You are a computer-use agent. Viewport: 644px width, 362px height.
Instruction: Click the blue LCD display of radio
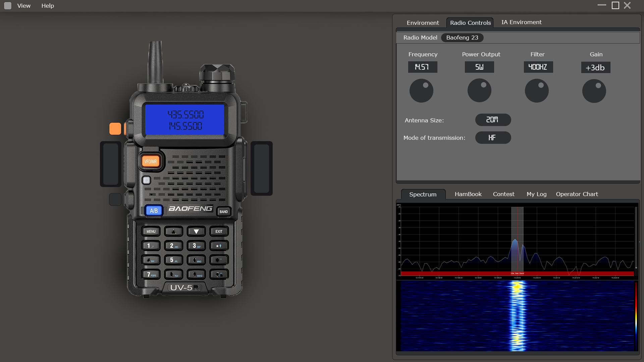[184, 120]
